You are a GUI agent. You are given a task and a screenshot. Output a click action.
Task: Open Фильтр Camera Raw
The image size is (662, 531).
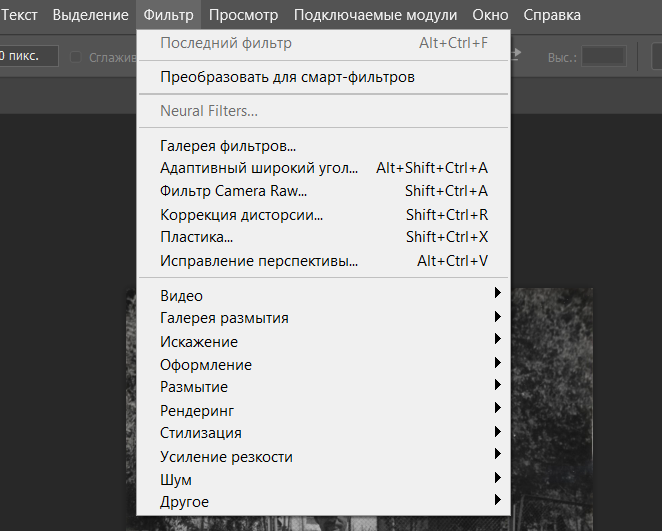pos(234,191)
